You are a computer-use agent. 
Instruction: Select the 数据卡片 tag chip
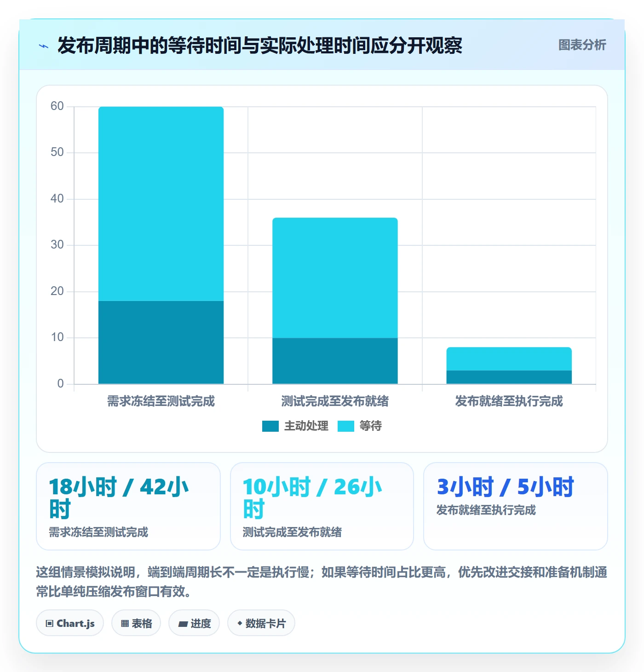(261, 623)
